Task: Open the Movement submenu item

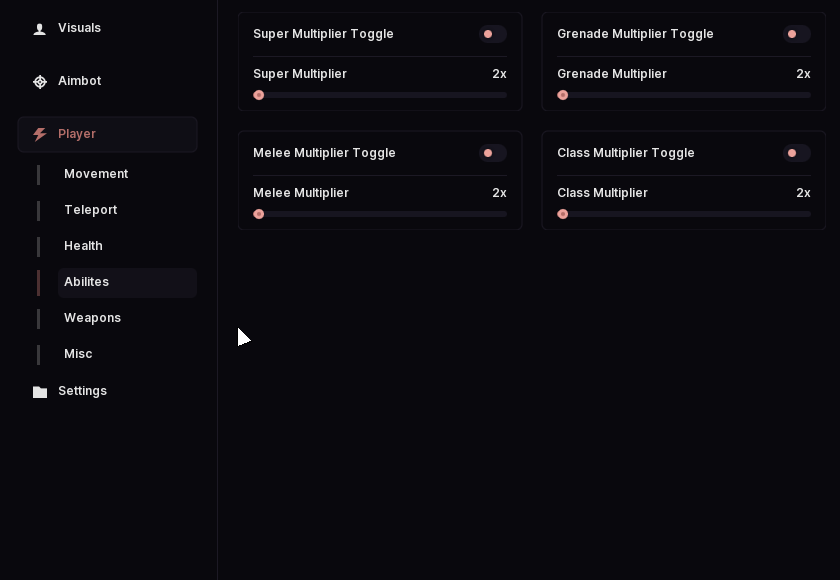Action: [x=96, y=174]
